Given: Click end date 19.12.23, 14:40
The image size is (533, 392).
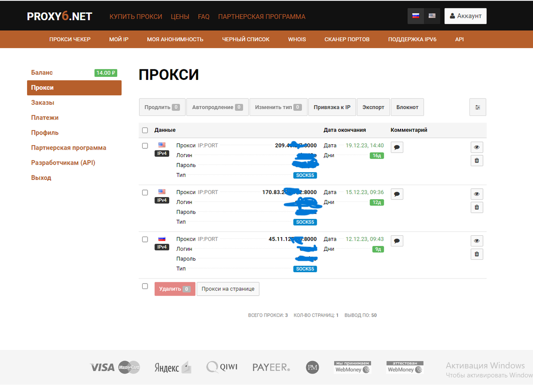Looking at the screenshot, I should (365, 146).
